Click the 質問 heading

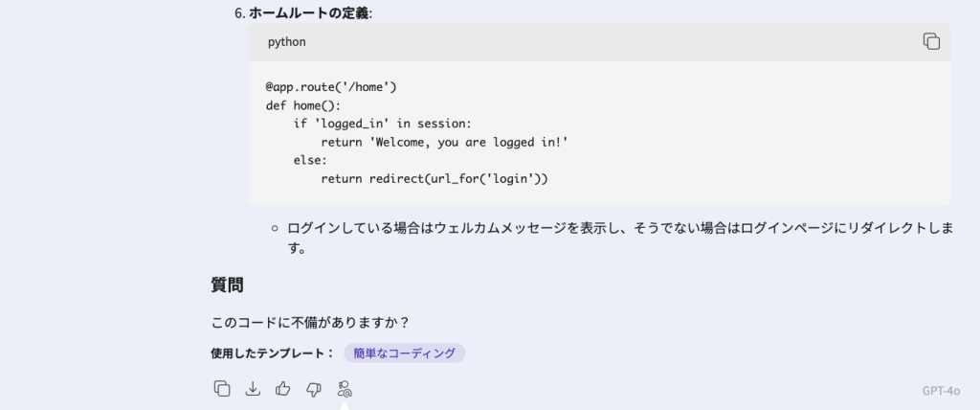(x=227, y=285)
